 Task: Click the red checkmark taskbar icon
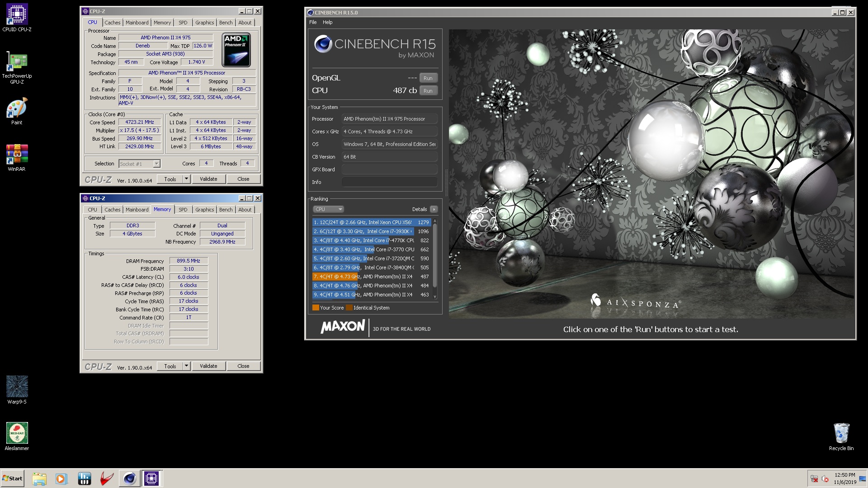click(107, 479)
